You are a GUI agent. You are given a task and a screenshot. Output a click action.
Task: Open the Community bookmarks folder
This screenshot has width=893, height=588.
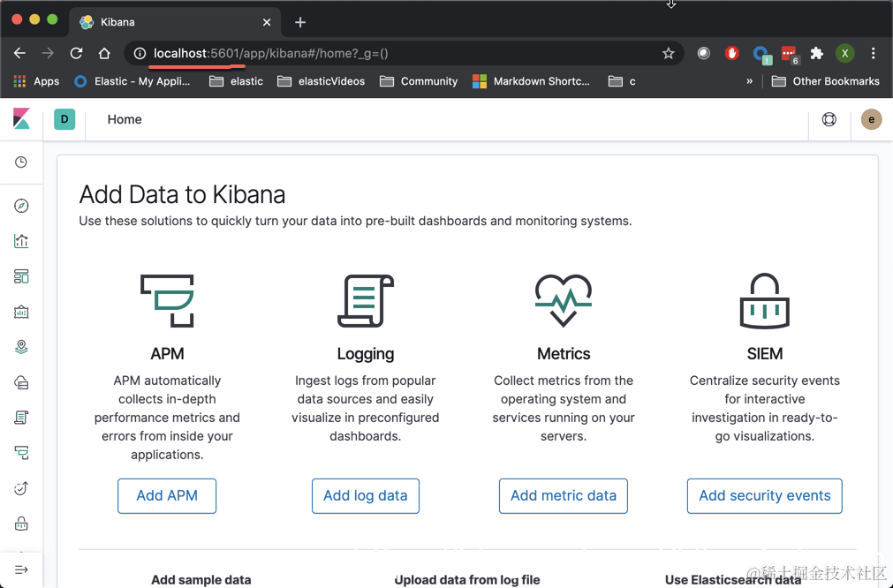(x=419, y=81)
